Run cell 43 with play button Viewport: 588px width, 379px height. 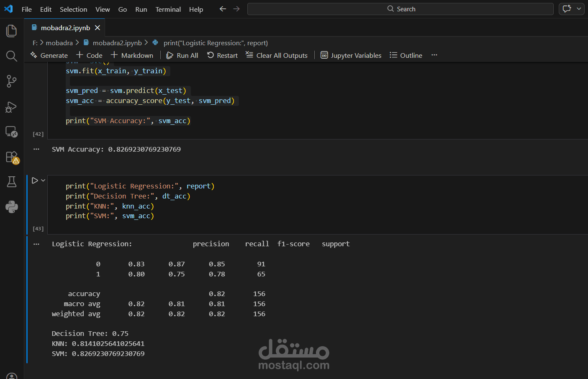click(35, 180)
